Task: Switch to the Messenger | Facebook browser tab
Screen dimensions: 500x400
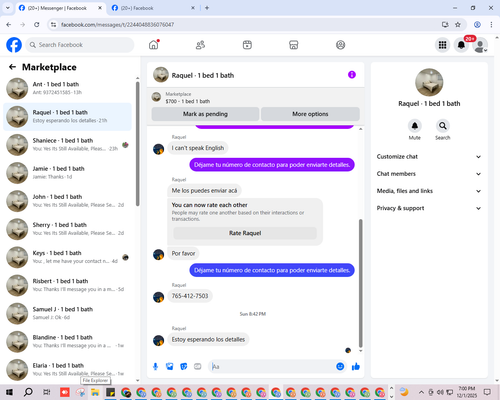Action: [x=60, y=8]
